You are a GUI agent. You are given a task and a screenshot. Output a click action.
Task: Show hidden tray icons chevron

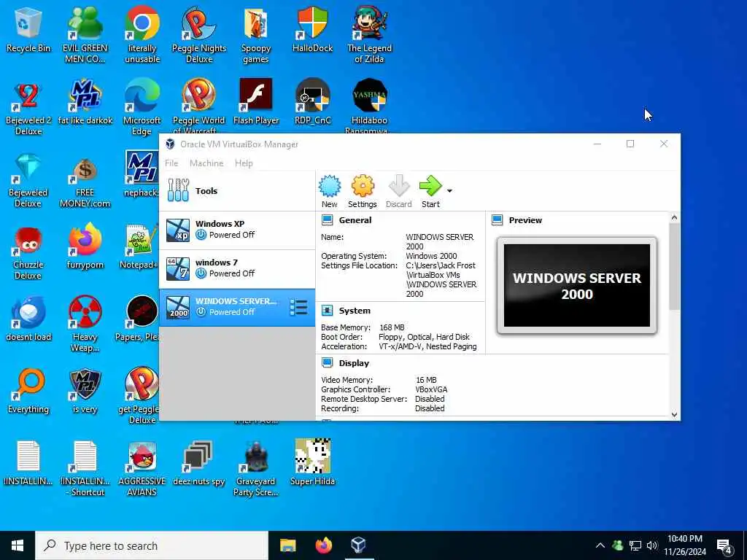600,545
